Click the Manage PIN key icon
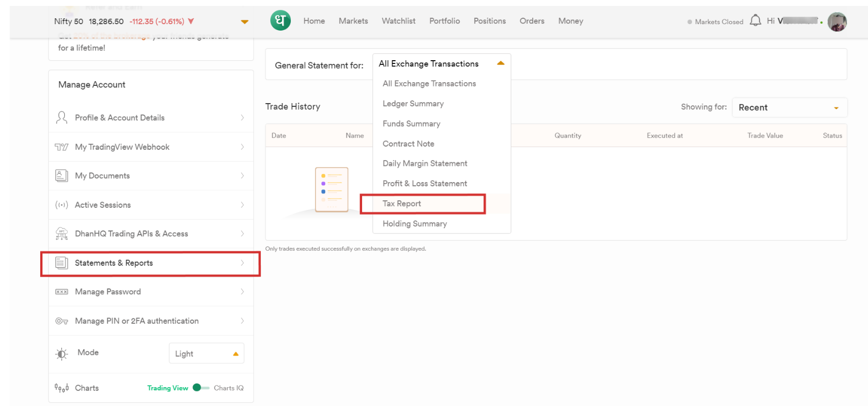The width and height of the screenshot is (868, 406). (x=62, y=321)
